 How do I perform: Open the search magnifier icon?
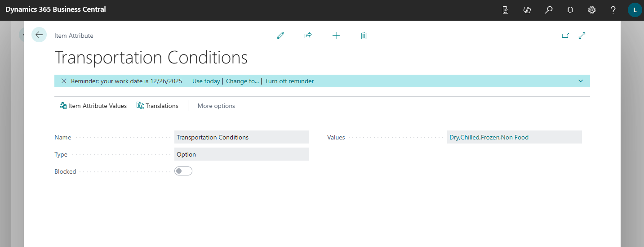549,10
